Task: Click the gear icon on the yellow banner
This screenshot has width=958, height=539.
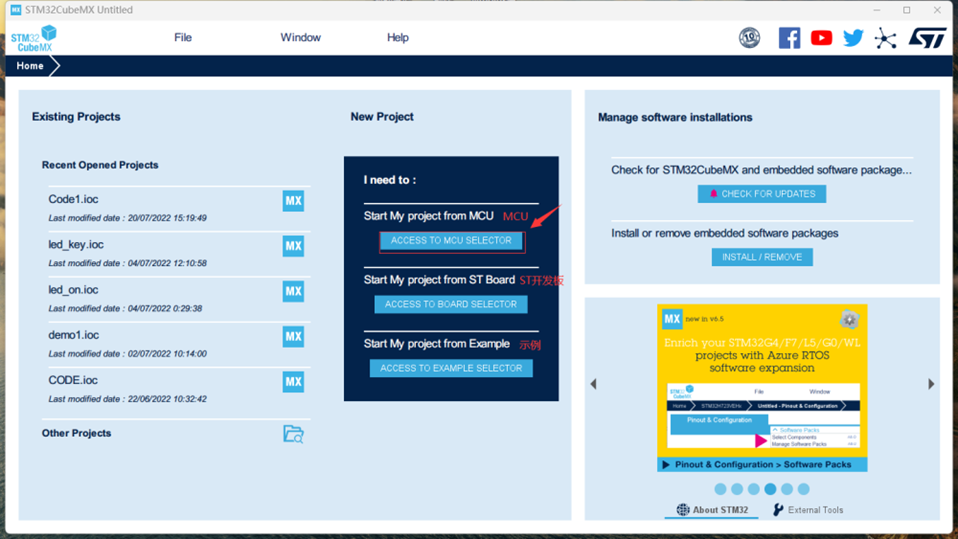Action: 849,319
